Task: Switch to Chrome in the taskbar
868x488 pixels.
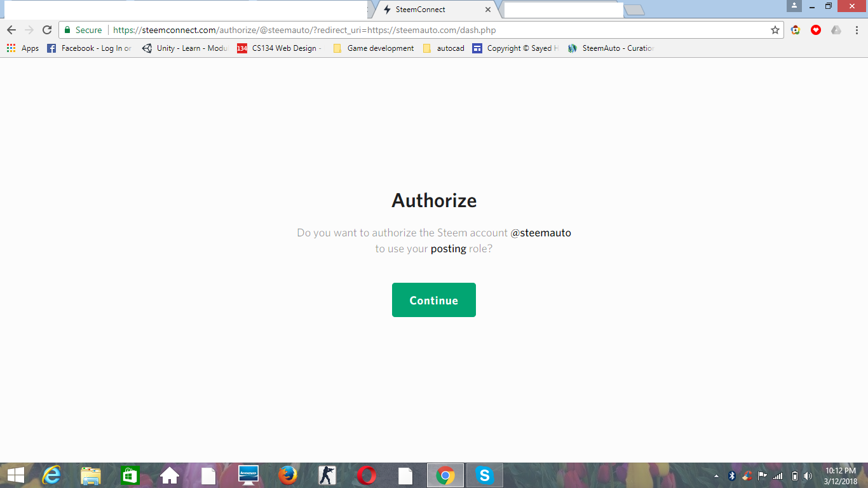Action: click(445, 475)
